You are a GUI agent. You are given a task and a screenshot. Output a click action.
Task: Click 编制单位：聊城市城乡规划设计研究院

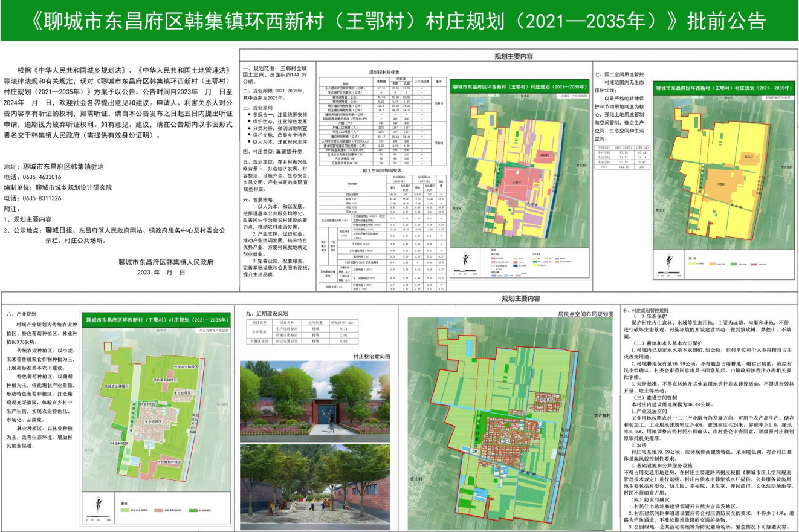tap(58, 187)
